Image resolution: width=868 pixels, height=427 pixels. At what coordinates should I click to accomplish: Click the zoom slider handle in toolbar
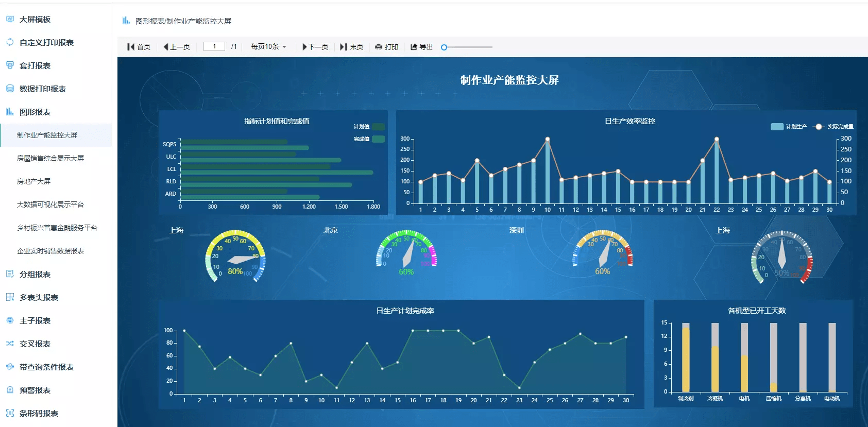[444, 47]
